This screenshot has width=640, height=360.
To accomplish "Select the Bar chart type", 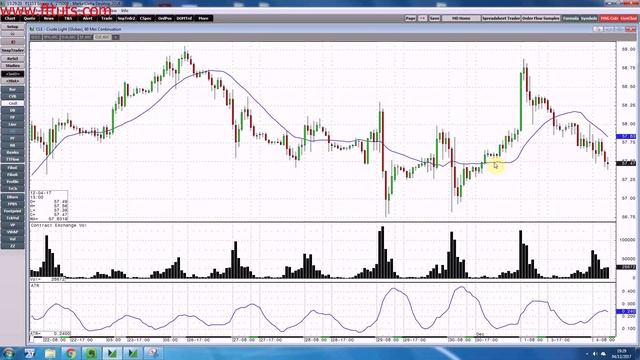I will click(x=13, y=89).
